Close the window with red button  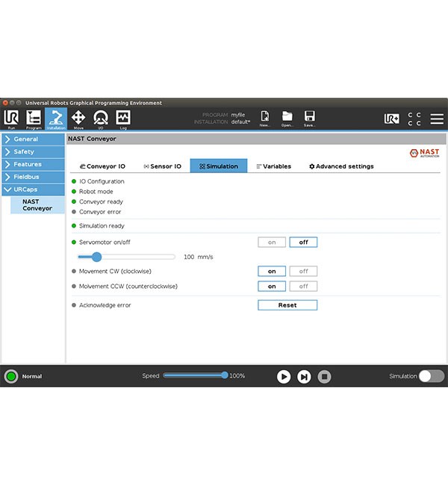click(x=5, y=103)
